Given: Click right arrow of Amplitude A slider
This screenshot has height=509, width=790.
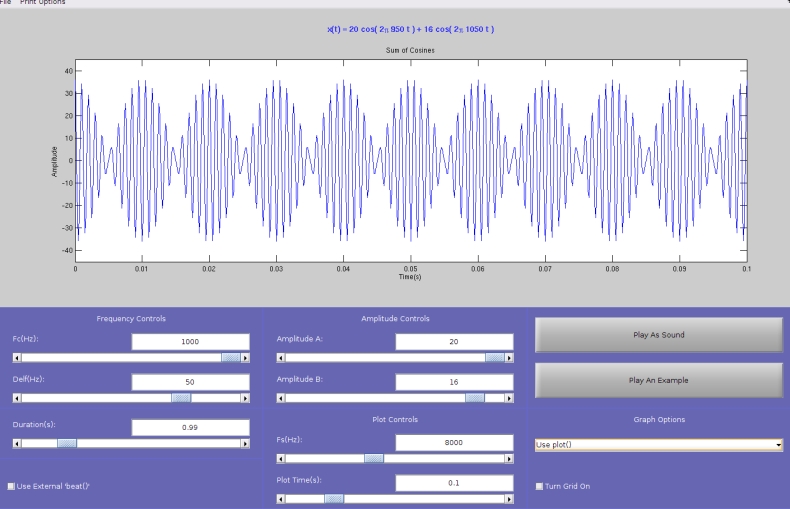Looking at the screenshot, I should 509,356.
